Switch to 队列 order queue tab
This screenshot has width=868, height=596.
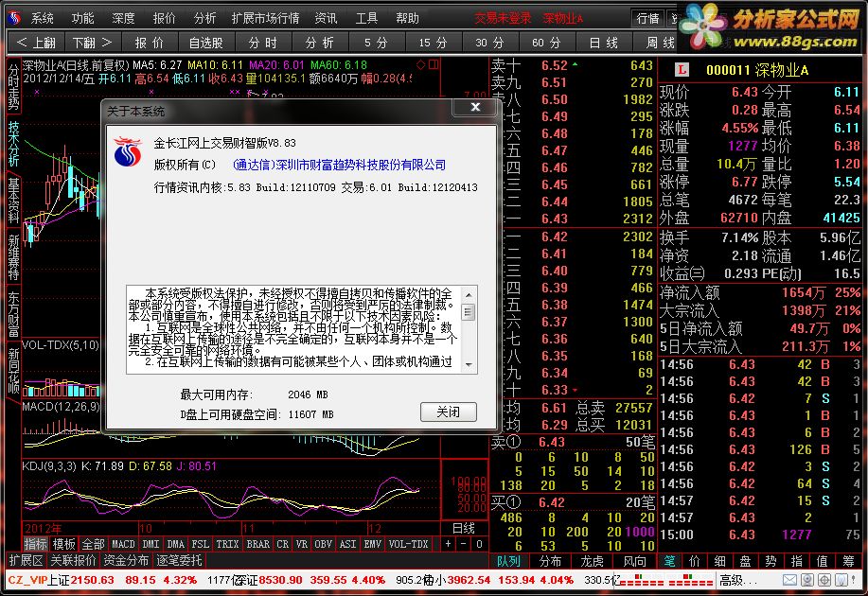(x=508, y=561)
